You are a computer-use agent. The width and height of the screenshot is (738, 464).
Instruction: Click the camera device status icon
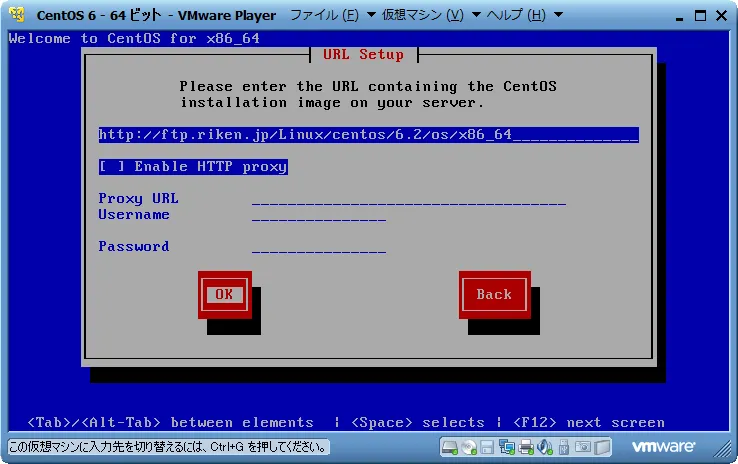(x=583, y=447)
